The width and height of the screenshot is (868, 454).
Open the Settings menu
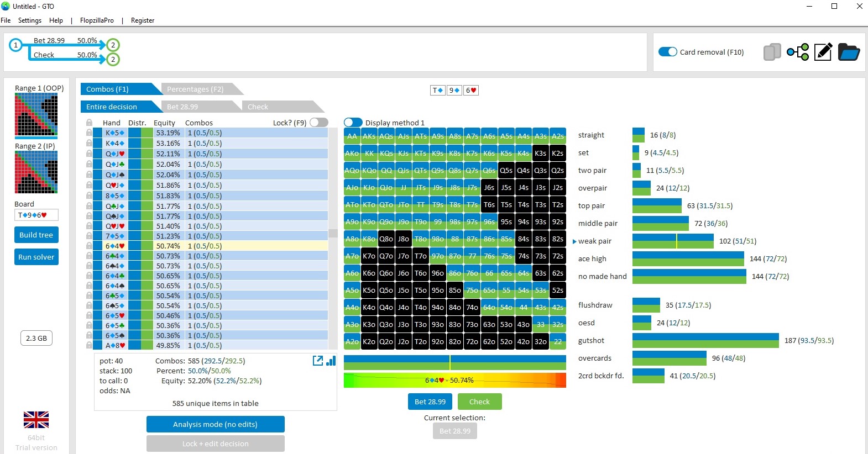[30, 20]
